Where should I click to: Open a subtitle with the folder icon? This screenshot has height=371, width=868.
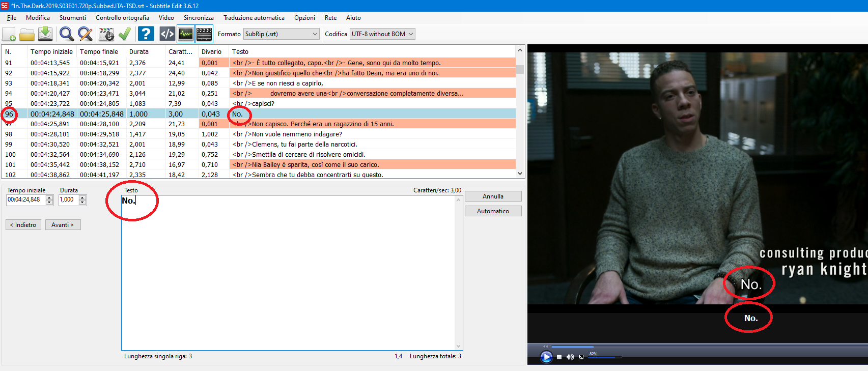pos(27,34)
